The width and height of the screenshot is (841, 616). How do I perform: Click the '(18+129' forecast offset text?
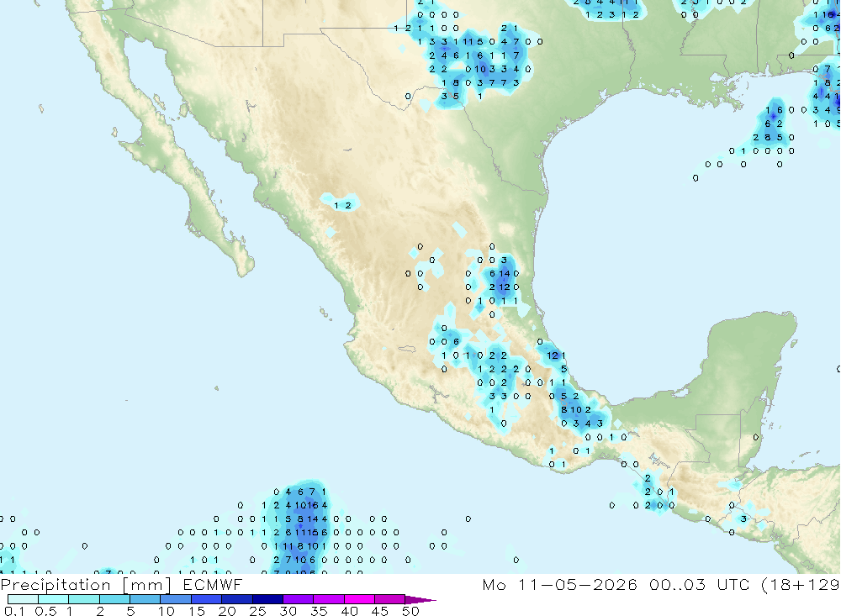point(801,584)
